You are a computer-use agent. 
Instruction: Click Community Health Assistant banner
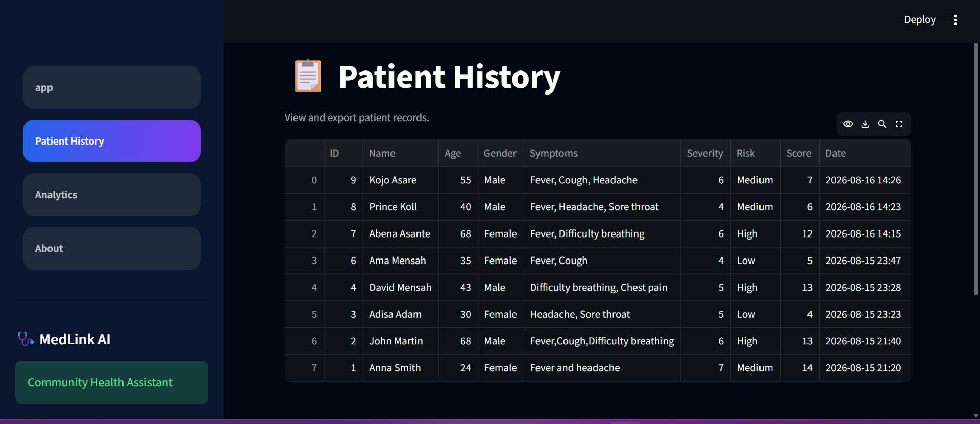pos(112,382)
